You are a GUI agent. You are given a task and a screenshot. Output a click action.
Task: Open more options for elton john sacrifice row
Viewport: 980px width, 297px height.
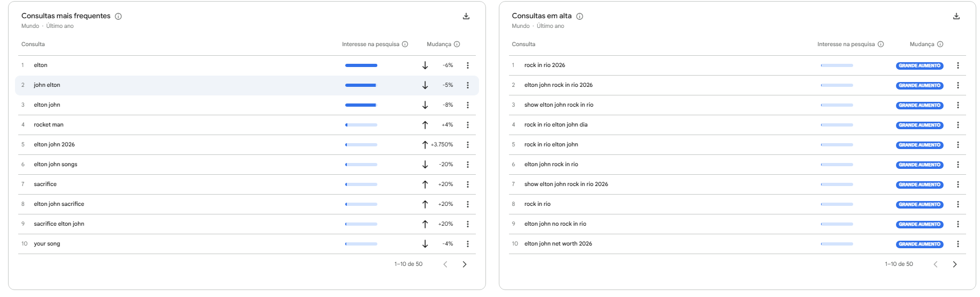coord(468,204)
